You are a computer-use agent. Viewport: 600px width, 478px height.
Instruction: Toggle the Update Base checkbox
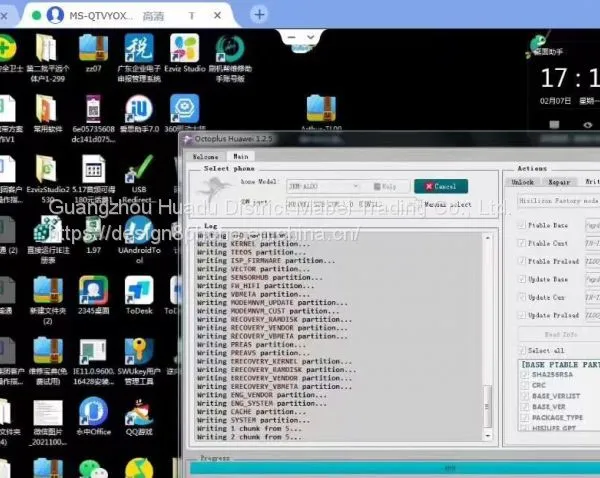[522, 279]
